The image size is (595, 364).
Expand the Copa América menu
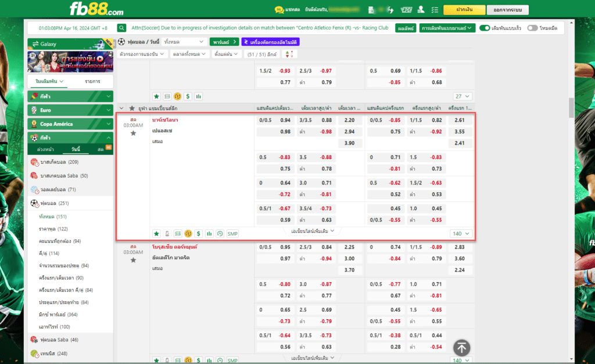point(70,124)
